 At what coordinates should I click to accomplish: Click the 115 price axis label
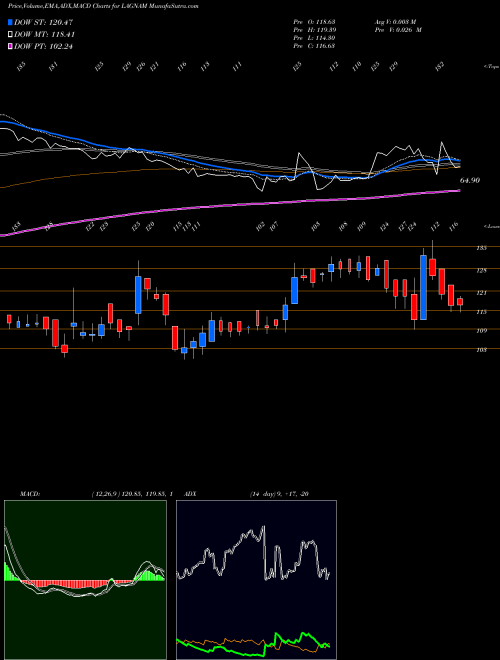pyautogui.click(x=481, y=312)
